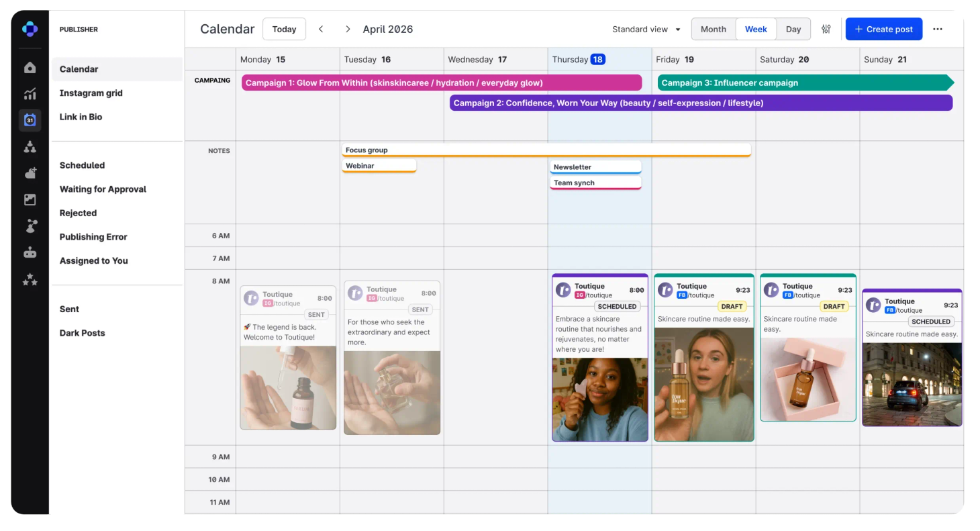The width and height of the screenshot is (980, 531).
Task: Open the home icon in the sidebar
Action: click(30, 67)
